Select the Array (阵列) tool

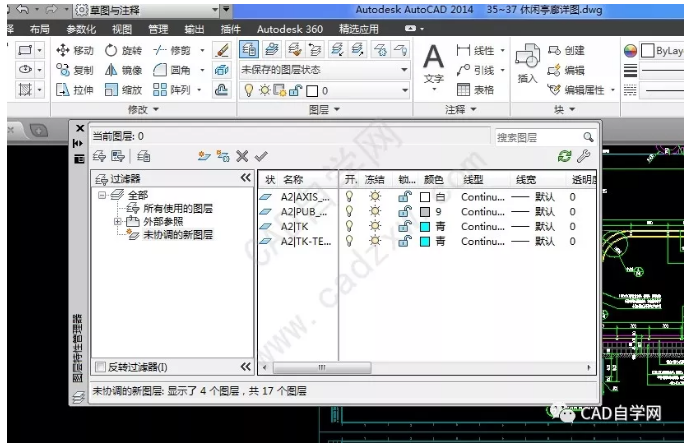point(172,90)
